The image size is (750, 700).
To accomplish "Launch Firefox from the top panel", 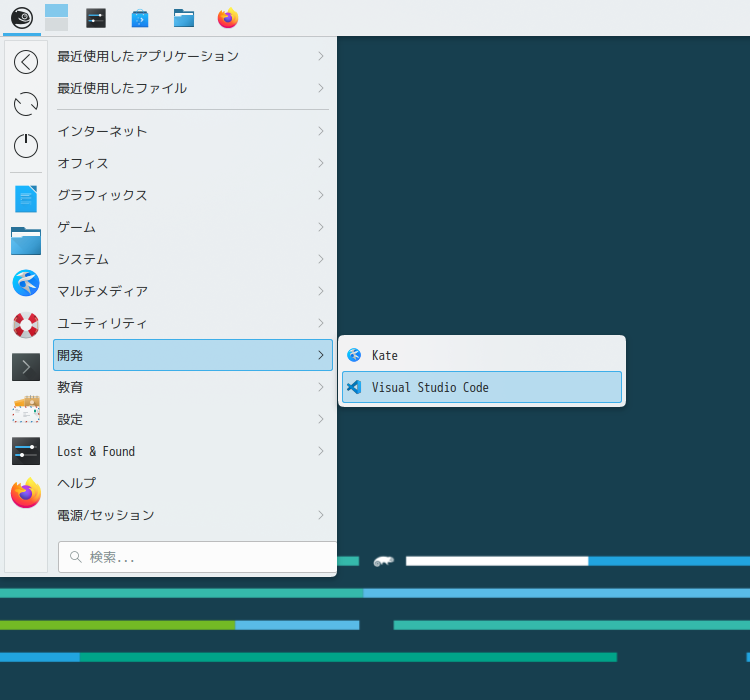I will [228, 19].
